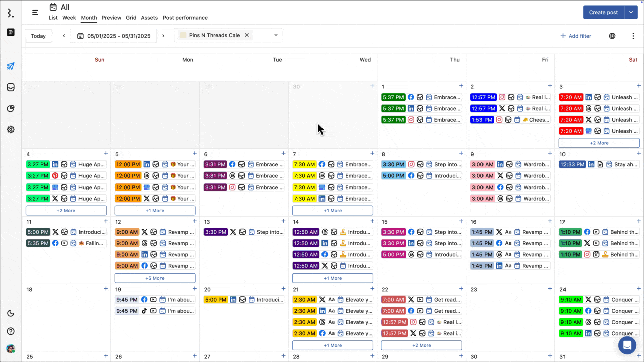This screenshot has width=644, height=362.
Task: Toggle dark mode with the moon icon
Action: pyautogui.click(x=11, y=313)
